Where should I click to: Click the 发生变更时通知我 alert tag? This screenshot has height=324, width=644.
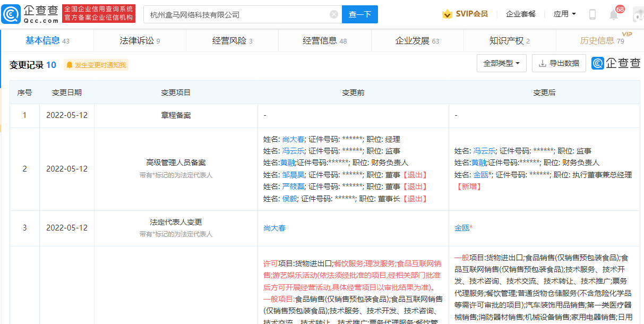(x=96, y=65)
